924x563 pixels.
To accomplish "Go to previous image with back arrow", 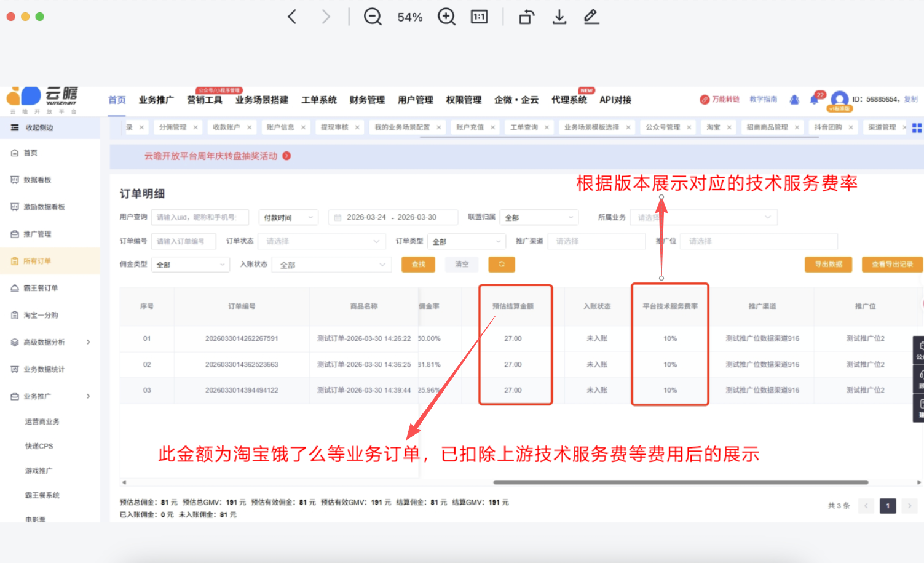I will point(293,17).
